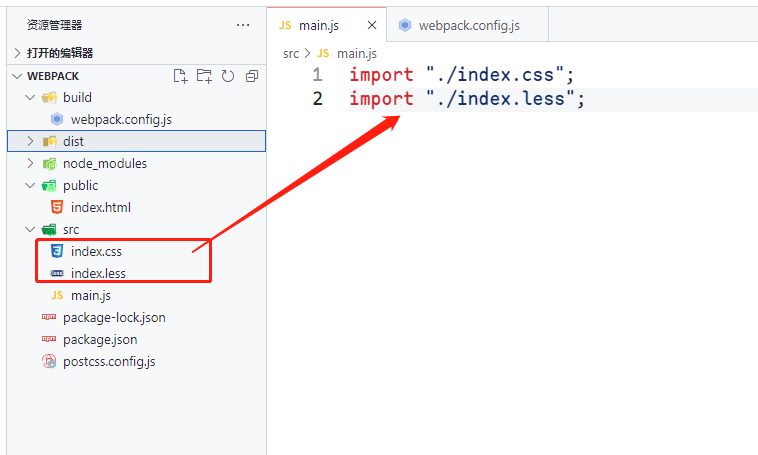
Task: Switch to the webpack.config.js tab
Action: [x=468, y=25]
